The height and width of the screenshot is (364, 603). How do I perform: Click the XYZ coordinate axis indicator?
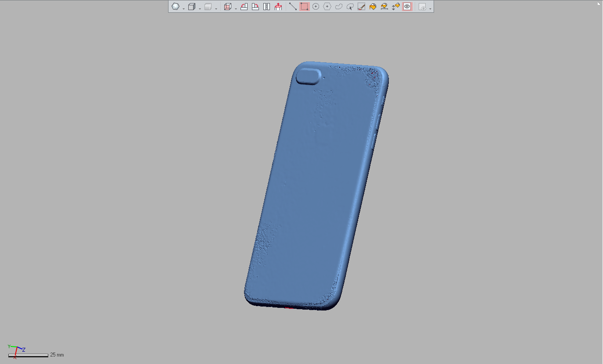point(16,351)
